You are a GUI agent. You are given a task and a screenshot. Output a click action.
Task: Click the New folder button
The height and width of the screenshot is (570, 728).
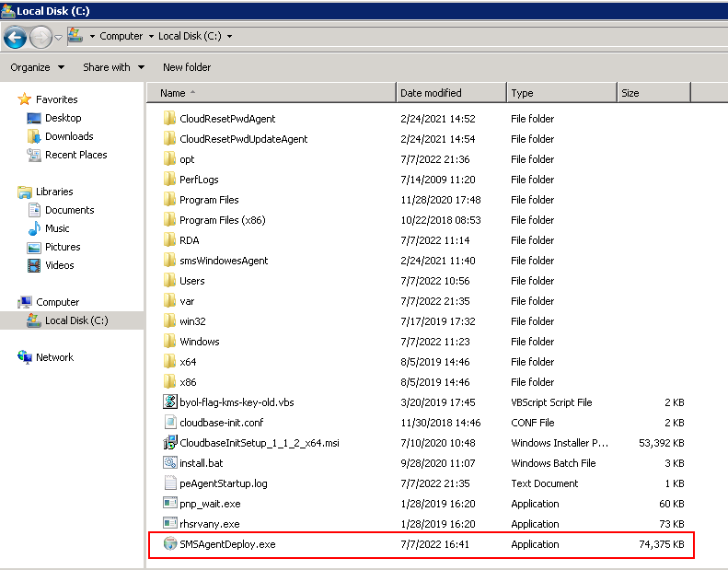[x=187, y=67]
